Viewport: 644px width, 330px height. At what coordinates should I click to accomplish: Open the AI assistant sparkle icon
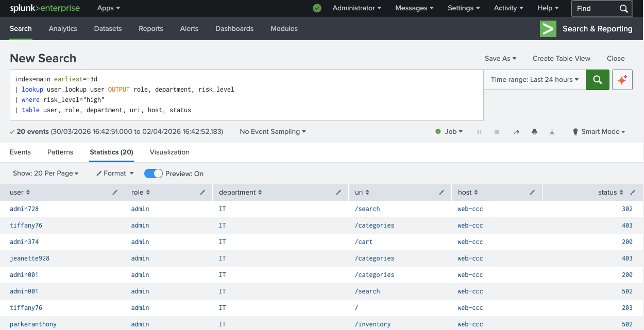(x=622, y=80)
